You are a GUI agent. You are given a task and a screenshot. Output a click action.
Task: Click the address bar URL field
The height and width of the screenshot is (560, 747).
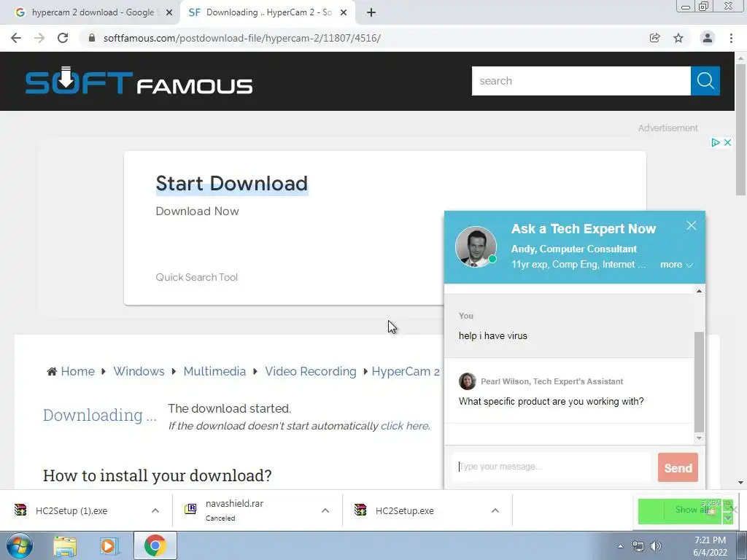click(x=242, y=38)
